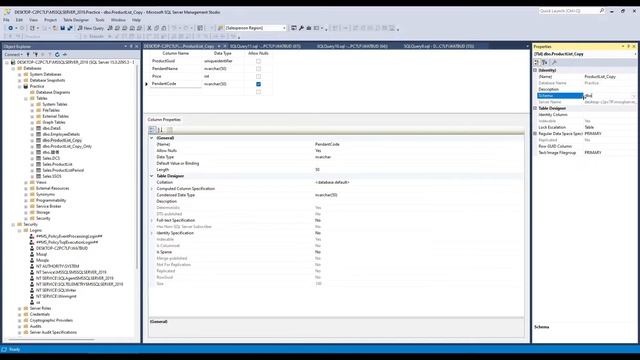This screenshot has width=640, height=360.
Task: Collapse the Table Designer section in Column Properties
Action: pyautogui.click(x=152, y=176)
